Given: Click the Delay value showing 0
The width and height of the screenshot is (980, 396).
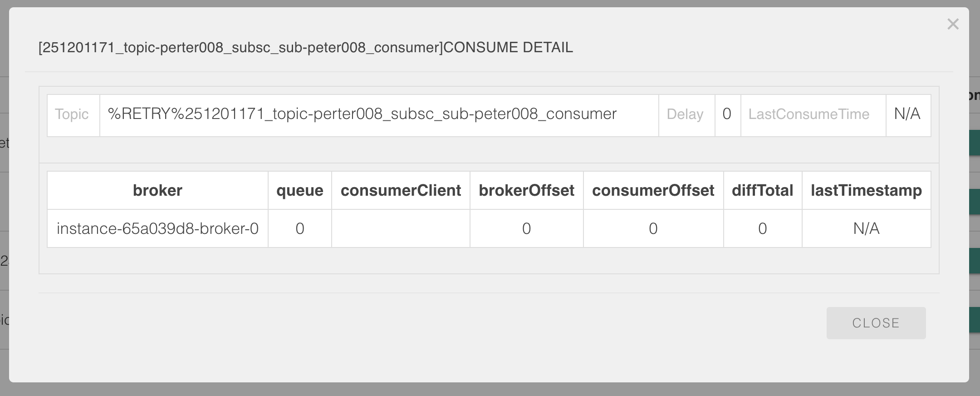Looking at the screenshot, I should pos(727,114).
